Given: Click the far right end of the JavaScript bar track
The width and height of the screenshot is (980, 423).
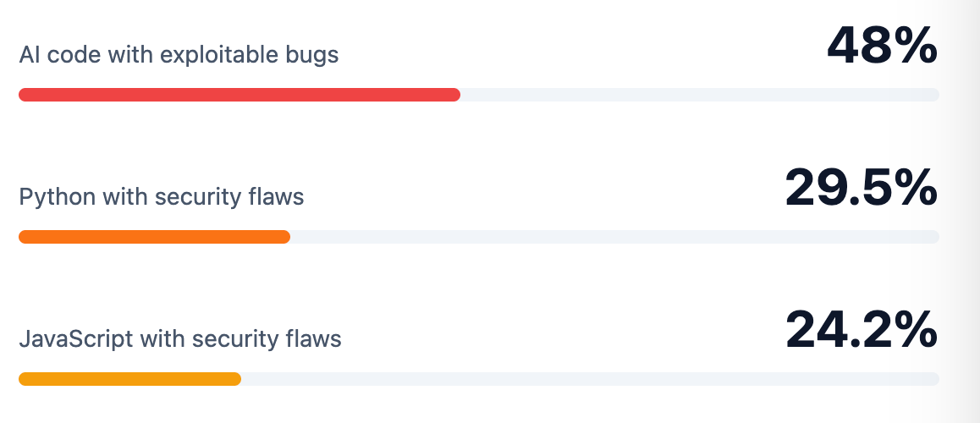Looking at the screenshot, I should click(935, 379).
